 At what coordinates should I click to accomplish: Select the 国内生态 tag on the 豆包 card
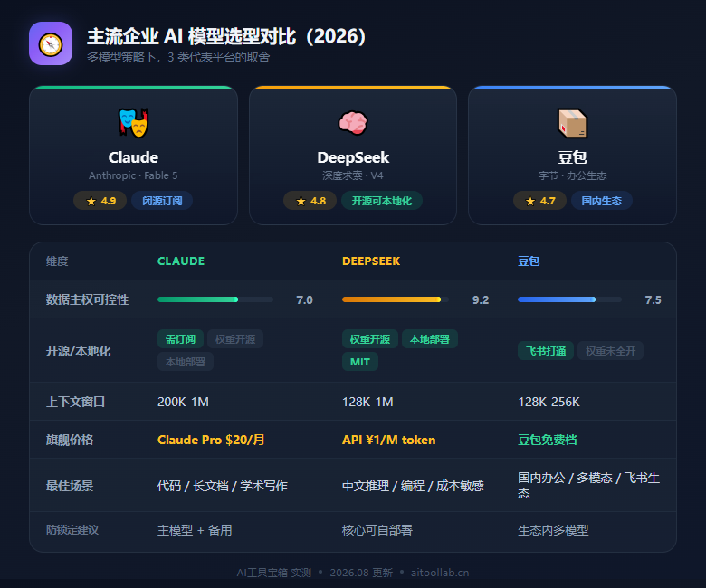click(602, 201)
